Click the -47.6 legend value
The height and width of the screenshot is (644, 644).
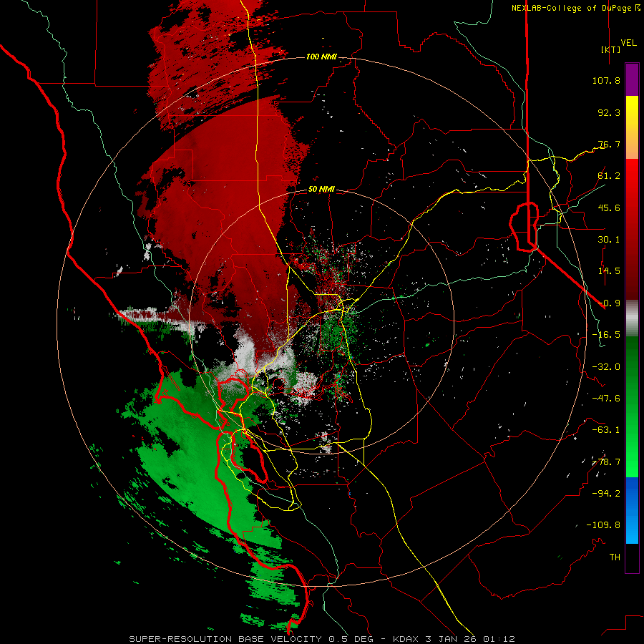[606, 399]
